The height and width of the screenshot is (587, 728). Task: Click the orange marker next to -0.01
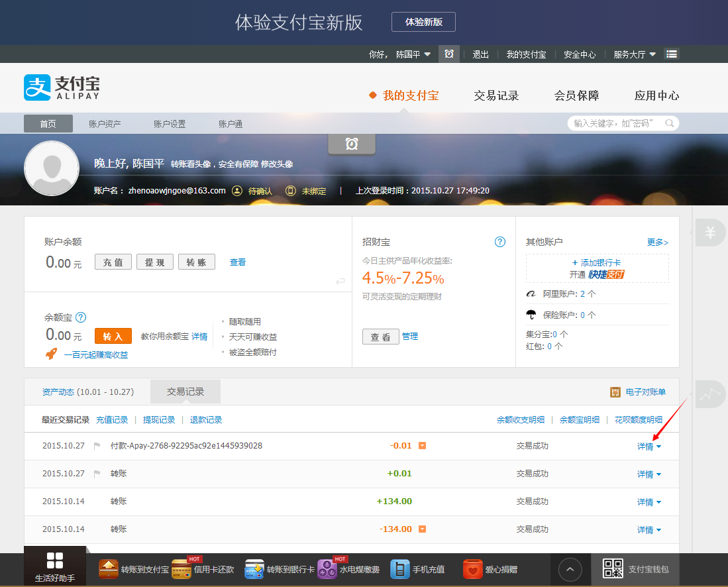tap(423, 445)
